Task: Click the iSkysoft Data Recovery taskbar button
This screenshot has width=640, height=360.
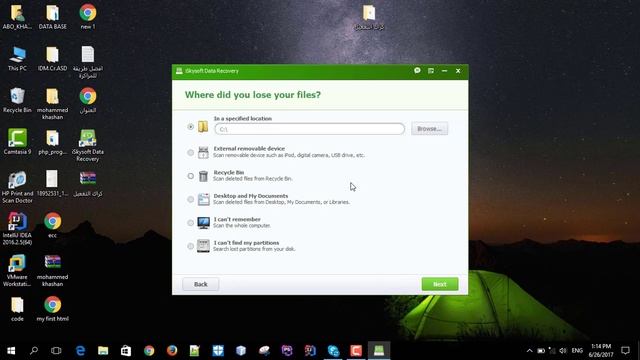Action: tap(379, 350)
